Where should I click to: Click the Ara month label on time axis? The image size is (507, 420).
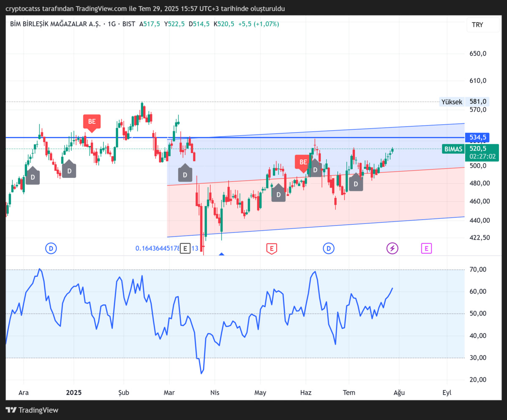coord(24,393)
